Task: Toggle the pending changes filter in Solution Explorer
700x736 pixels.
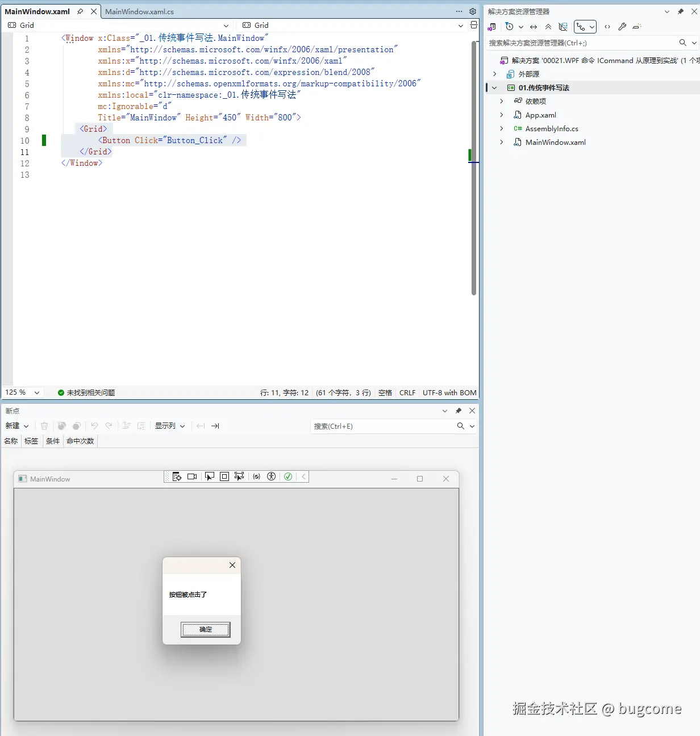Action: pos(510,27)
